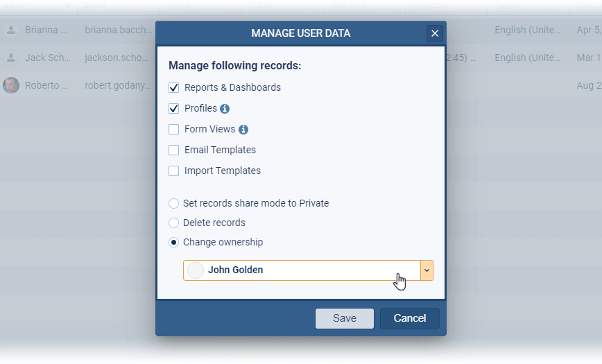Tick the Import Templates checkbox
602x364 pixels.
click(x=174, y=171)
